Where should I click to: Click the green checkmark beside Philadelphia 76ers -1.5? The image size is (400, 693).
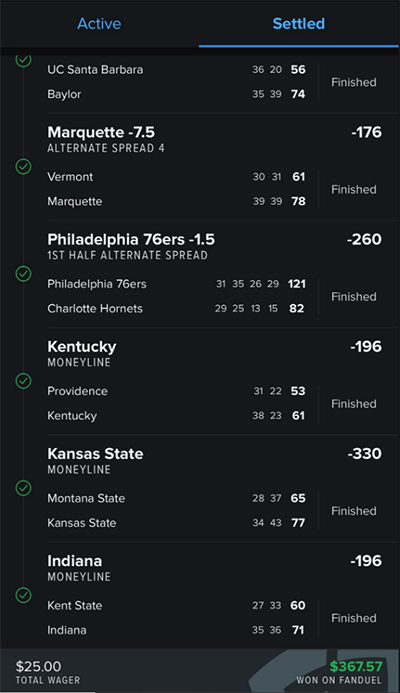click(x=23, y=274)
